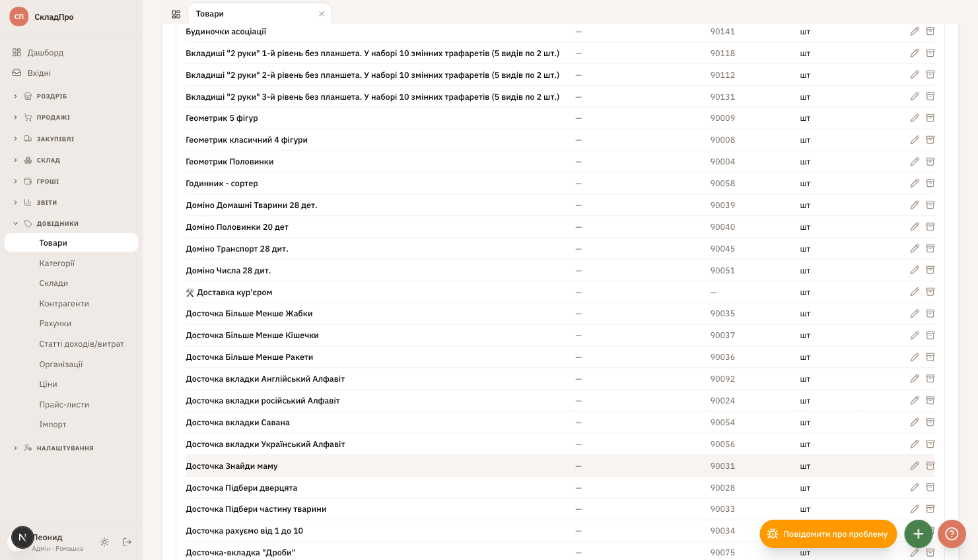Archive Досточка вкладки Савана item
Image resolution: width=978 pixels, height=560 pixels.
tap(930, 423)
